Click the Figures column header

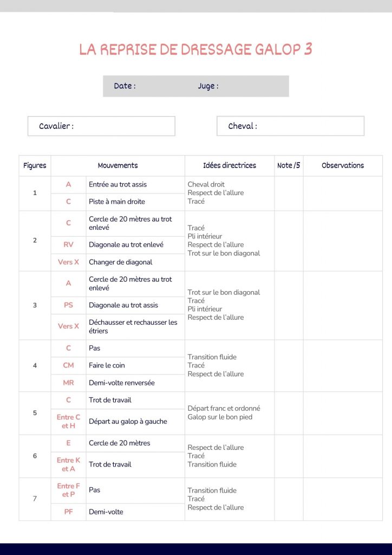35,166
